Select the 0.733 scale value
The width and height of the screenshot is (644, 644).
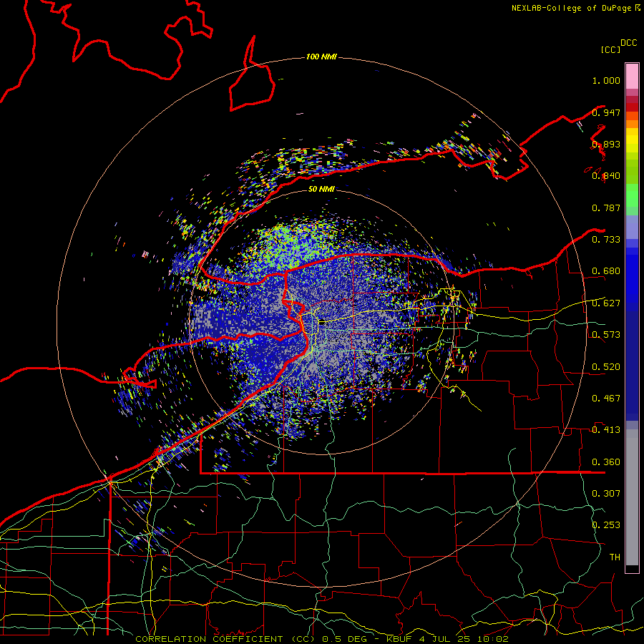tap(606, 240)
